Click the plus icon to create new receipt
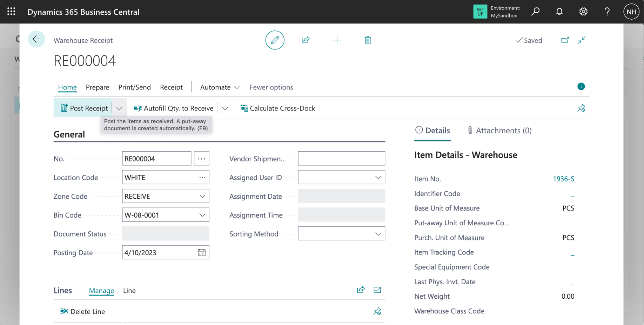The height and width of the screenshot is (325, 644). pyautogui.click(x=337, y=40)
